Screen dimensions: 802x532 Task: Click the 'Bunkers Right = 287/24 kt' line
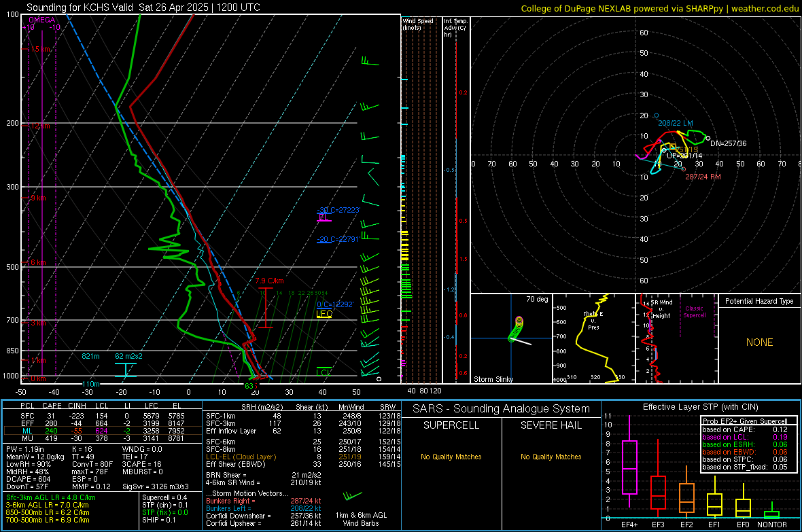(x=264, y=501)
